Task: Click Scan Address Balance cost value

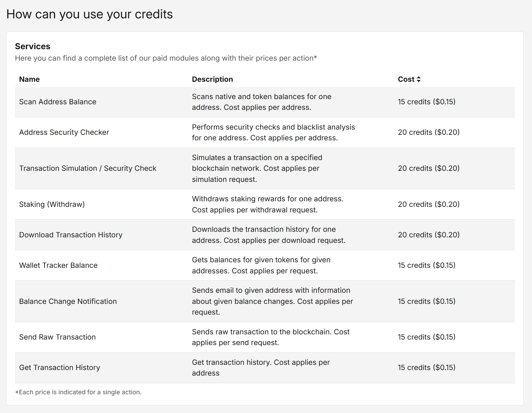Action: 426,102
